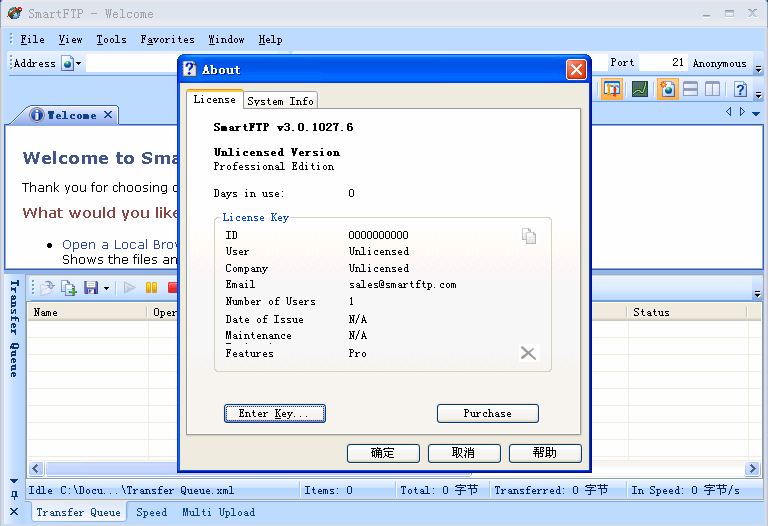
Task: Sort by the Status column header
Action: tap(687, 312)
